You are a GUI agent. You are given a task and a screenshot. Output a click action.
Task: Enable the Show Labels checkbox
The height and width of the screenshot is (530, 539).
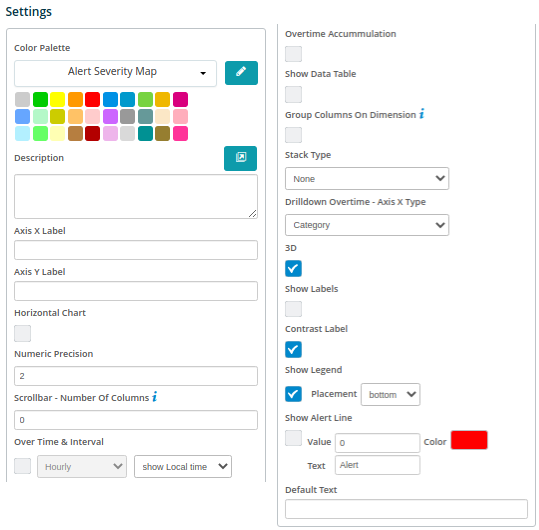(x=293, y=309)
